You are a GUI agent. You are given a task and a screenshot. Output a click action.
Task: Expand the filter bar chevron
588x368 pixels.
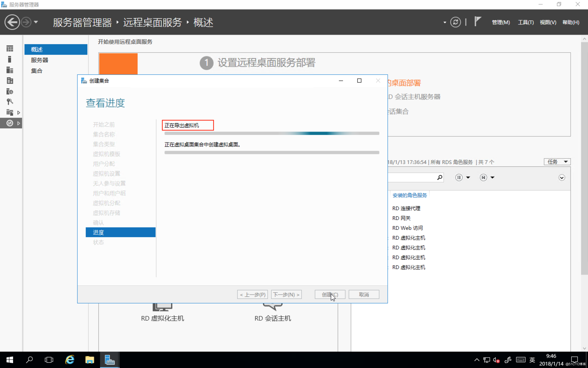[561, 177]
